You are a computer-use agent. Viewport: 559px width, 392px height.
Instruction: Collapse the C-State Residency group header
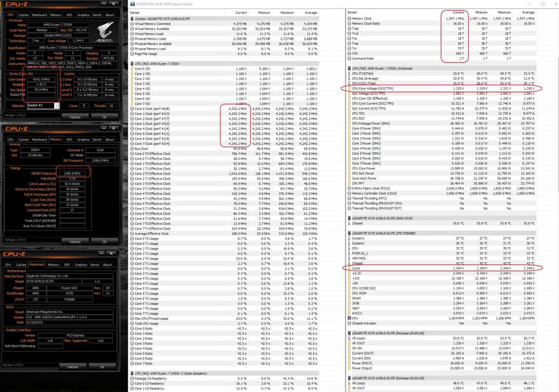click(132, 373)
